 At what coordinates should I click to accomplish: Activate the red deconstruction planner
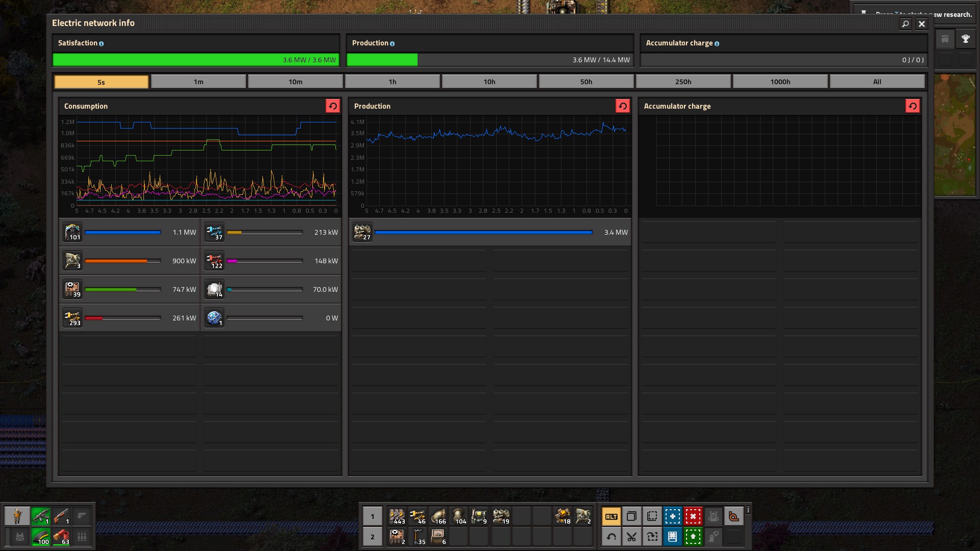click(693, 516)
